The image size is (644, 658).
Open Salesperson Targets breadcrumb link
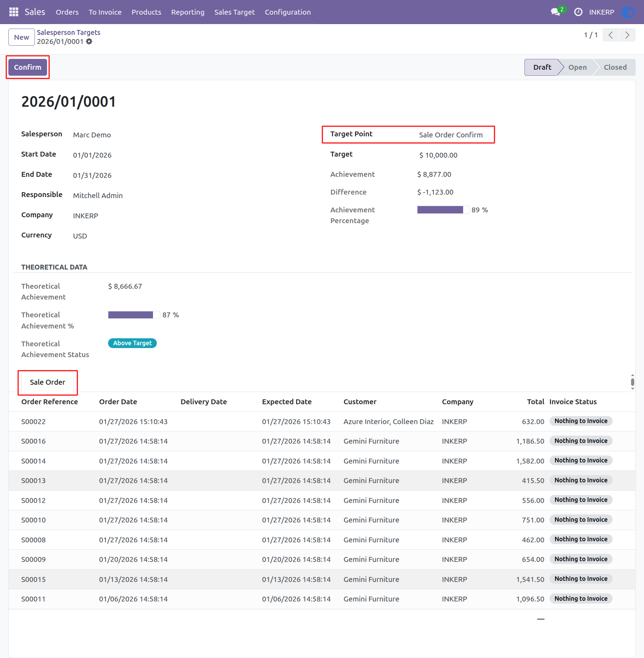[x=69, y=32]
